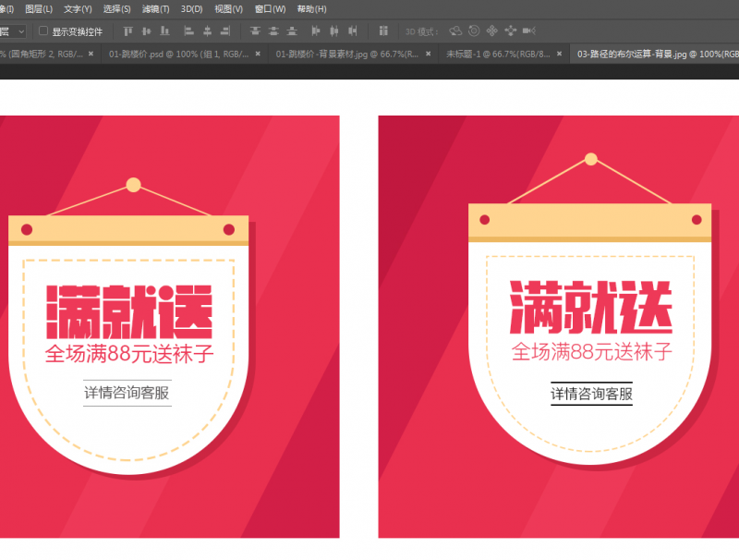Image resolution: width=739 pixels, height=560 pixels.
Task: Open the 图层(L) menu
Action: [x=39, y=8]
